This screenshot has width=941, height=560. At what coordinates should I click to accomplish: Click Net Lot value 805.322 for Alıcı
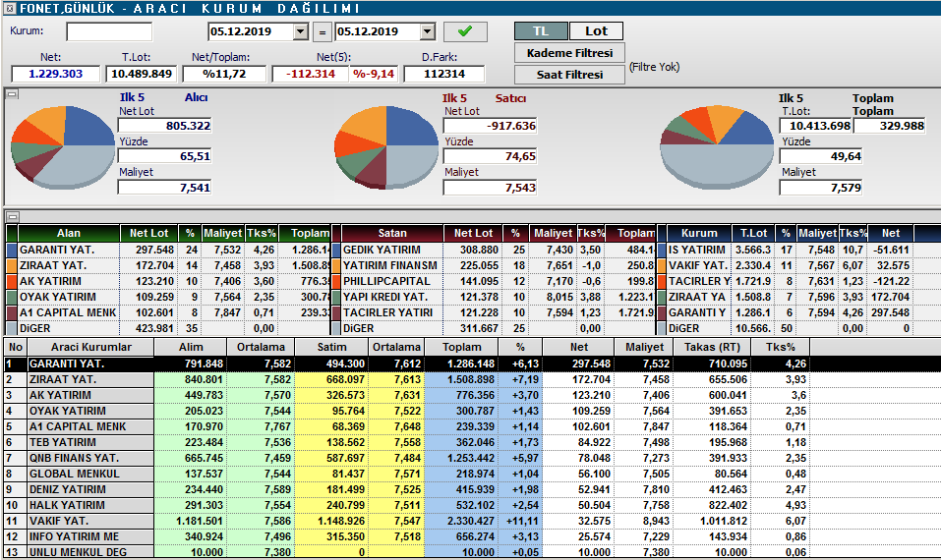pos(165,126)
